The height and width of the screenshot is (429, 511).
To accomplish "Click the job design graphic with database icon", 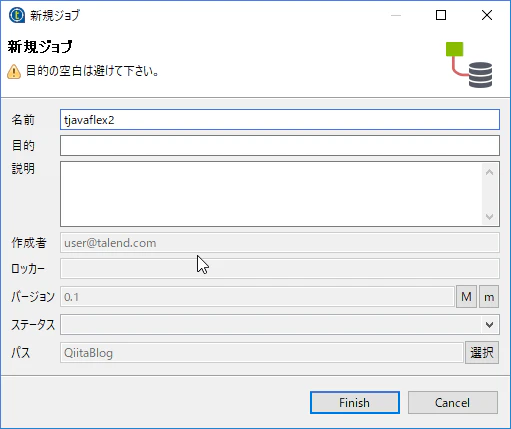I will 469,65.
